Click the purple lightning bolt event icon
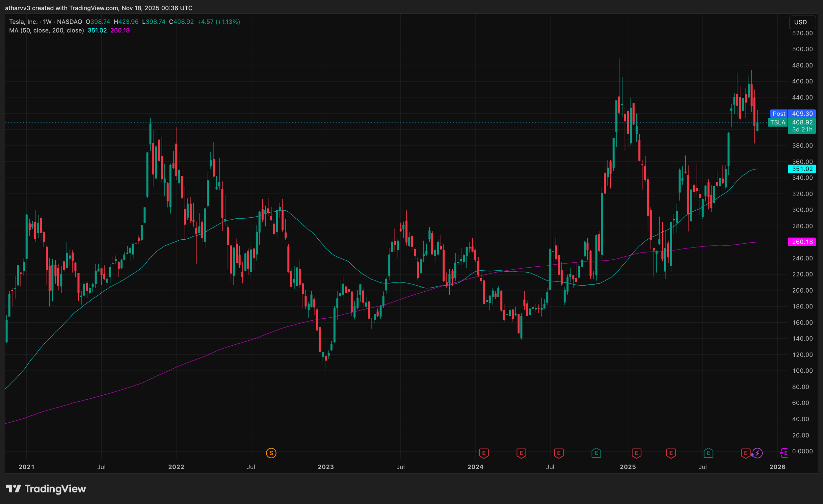The width and height of the screenshot is (823, 504). click(x=757, y=453)
